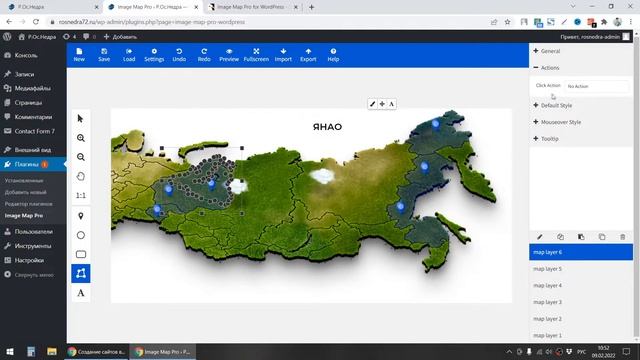Click the Добавить admin bar button
The height and width of the screenshot is (360, 640).
point(120,37)
